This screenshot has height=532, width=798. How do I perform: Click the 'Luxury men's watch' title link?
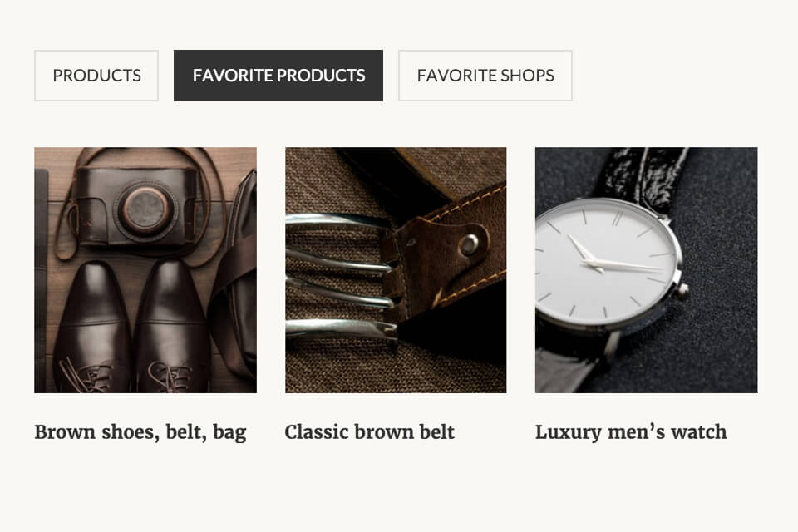(x=631, y=432)
